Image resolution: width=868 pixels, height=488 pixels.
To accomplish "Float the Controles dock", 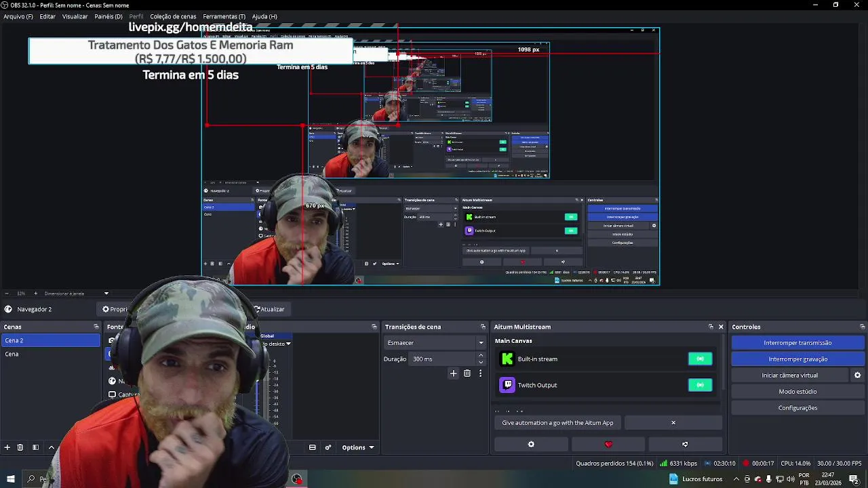I will click(x=862, y=327).
